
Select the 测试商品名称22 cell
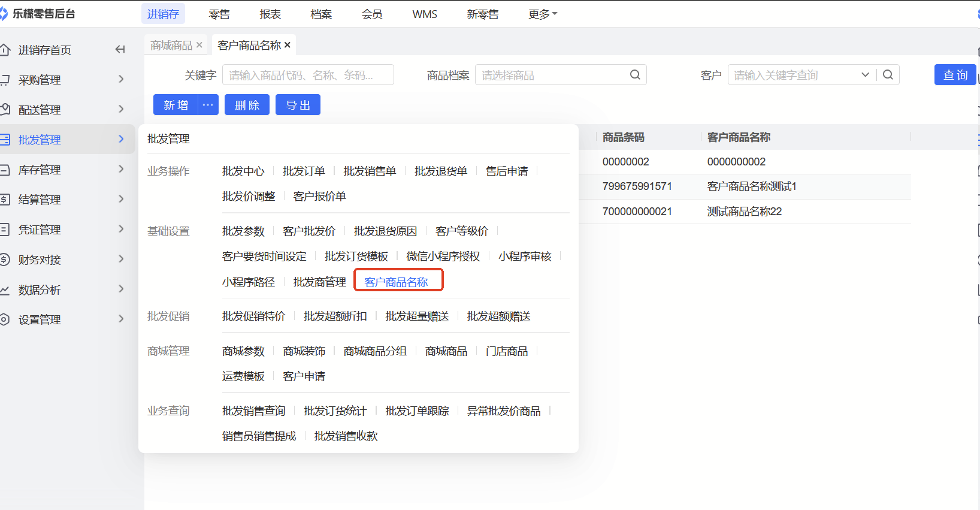[745, 212]
